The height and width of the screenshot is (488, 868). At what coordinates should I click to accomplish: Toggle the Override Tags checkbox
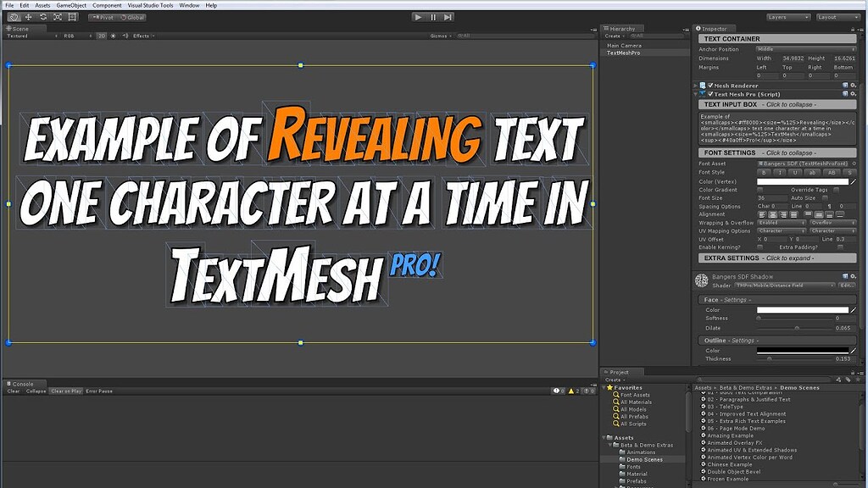tap(836, 189)
